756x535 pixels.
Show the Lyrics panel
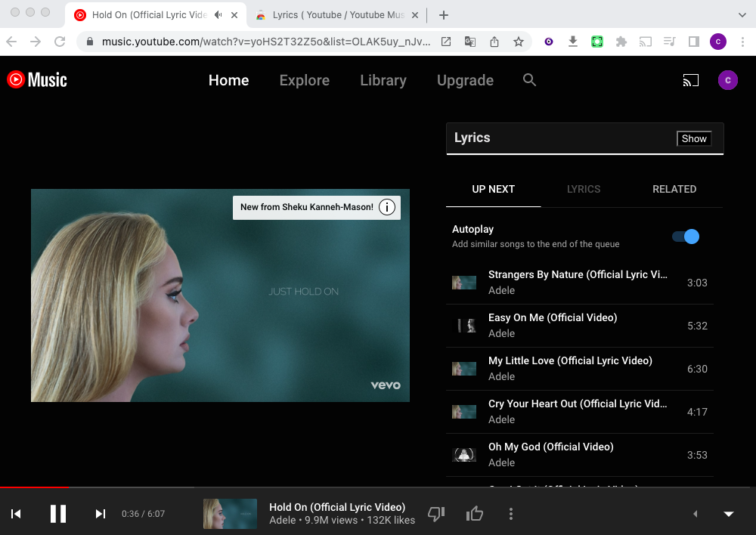click(693, 138)
